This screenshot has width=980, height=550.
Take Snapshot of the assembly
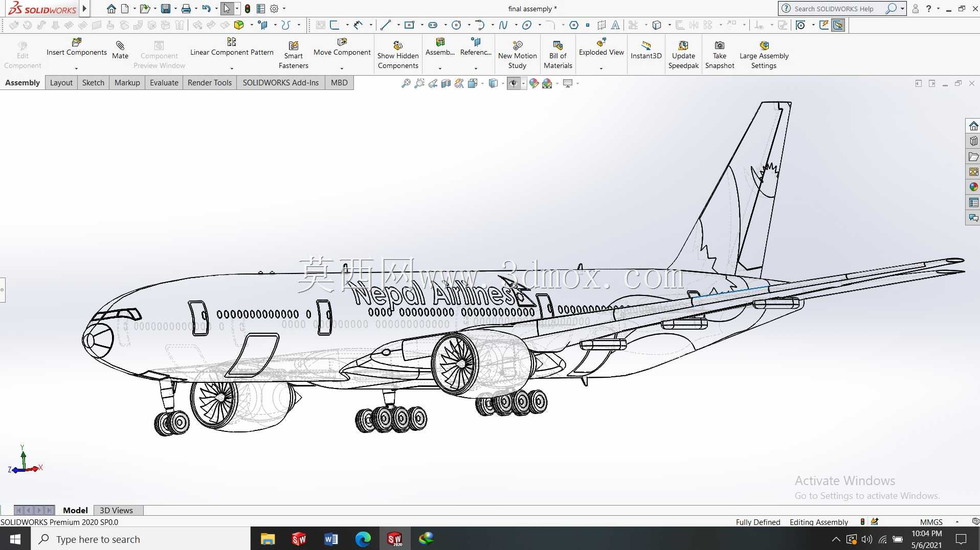point(720,55)
